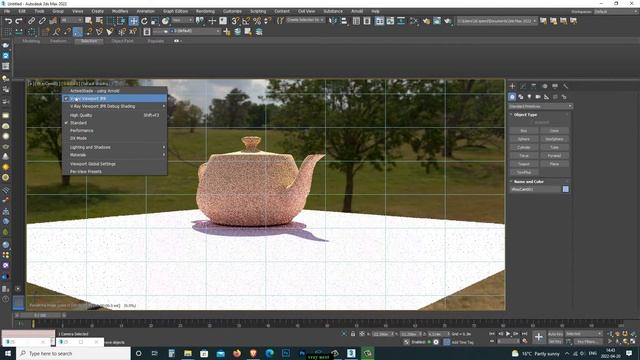The width and height of the screenshot is (640, 360).
Task: Toggle the Angle Snap icon
Action: (x=246, y=21)
